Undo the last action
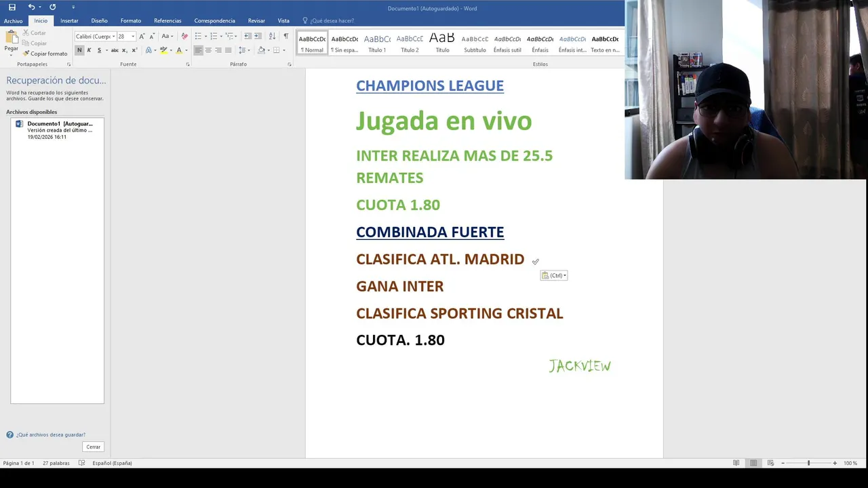868x488 pixels. click(31, 7)
